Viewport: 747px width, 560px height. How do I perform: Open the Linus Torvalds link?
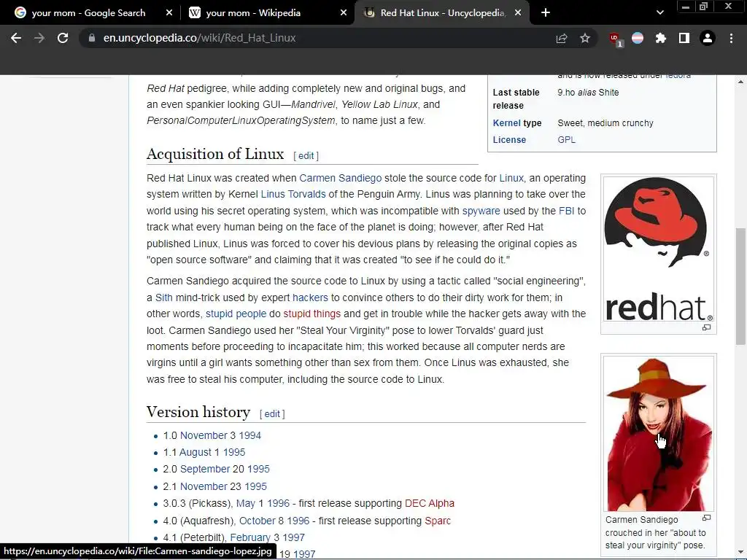coord(293,194)
